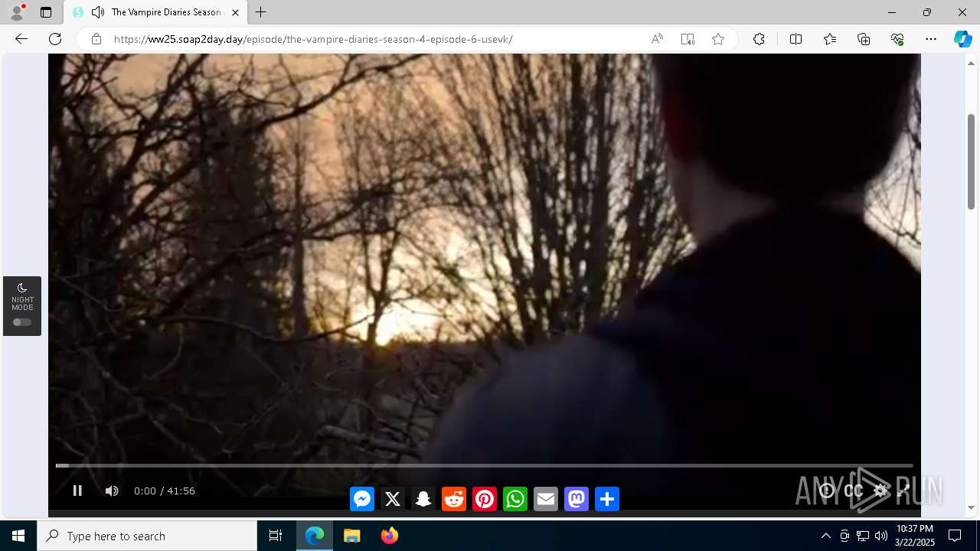Open clock and calendar flyout

(914, 536)
